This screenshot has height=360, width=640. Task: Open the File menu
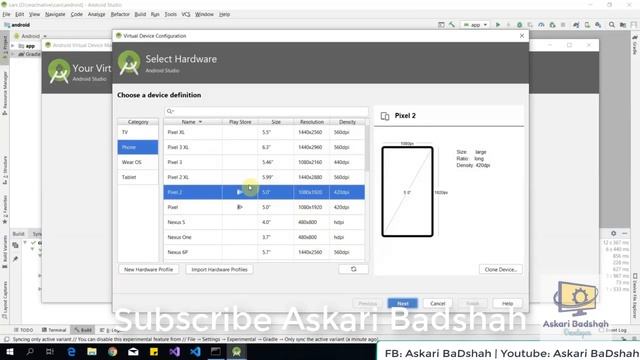click(6, 14)
